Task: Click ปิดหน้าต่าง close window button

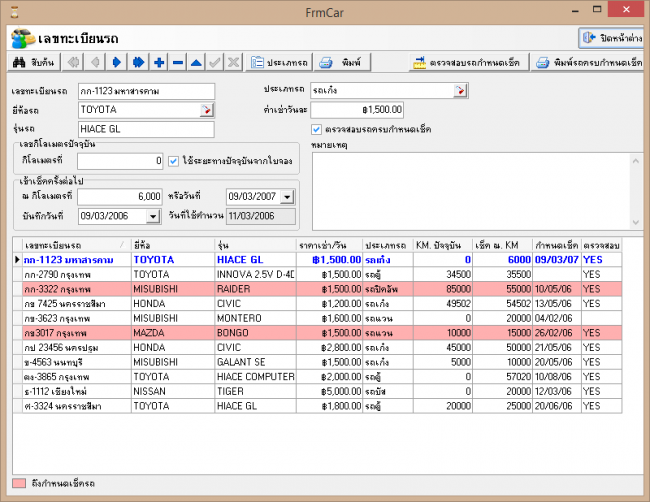Action: click(609, 37)
